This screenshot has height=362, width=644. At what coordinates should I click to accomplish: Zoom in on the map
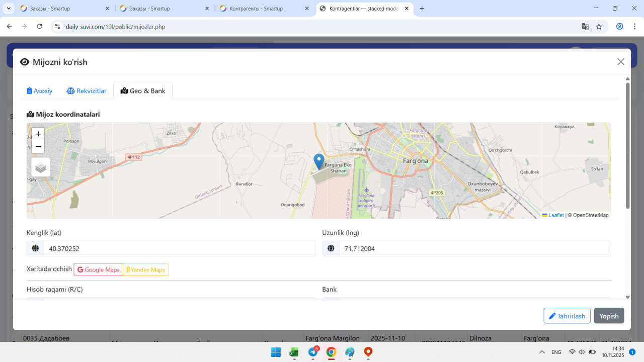[x=38, y=134]
